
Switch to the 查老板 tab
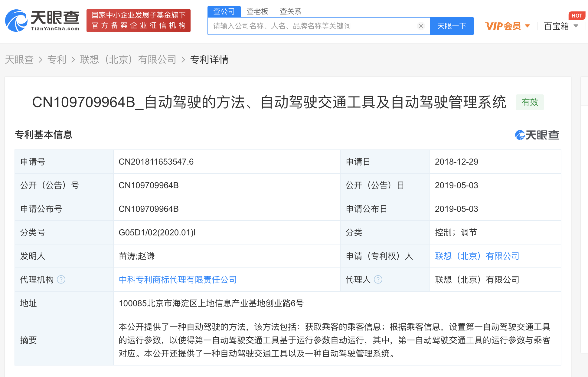(x=257, y=11)
